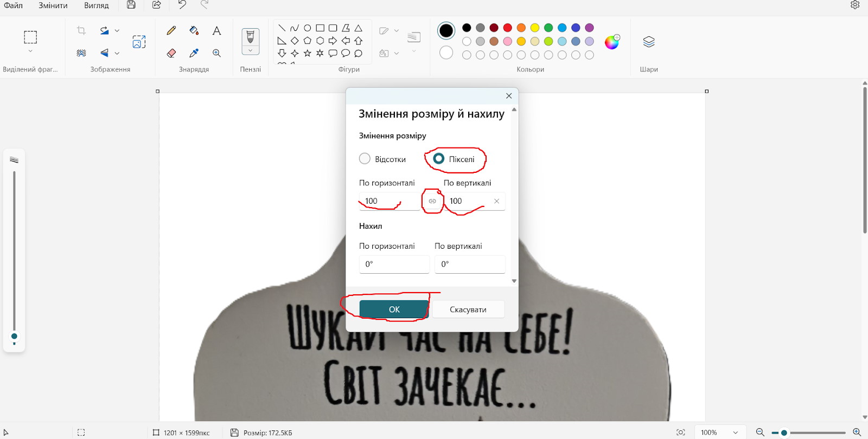The image size is (868, 439).
Task: Confirm resize with the OK button
Action: pyautogui.click(x=394, y=309)
